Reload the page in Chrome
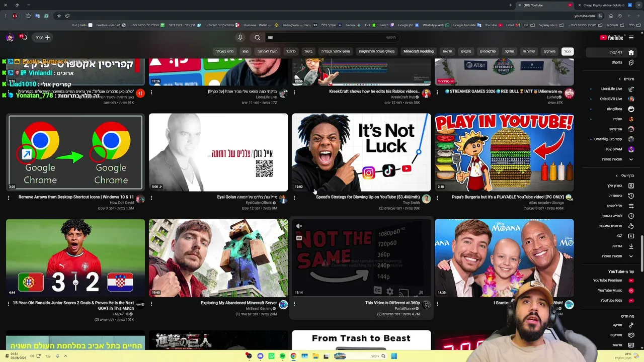Image resolution: width=644 pixels, height=362 pixels. 620,16
